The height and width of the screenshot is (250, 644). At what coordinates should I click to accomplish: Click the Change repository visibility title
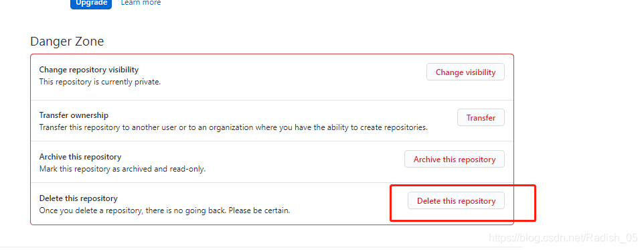click(89, 70)
